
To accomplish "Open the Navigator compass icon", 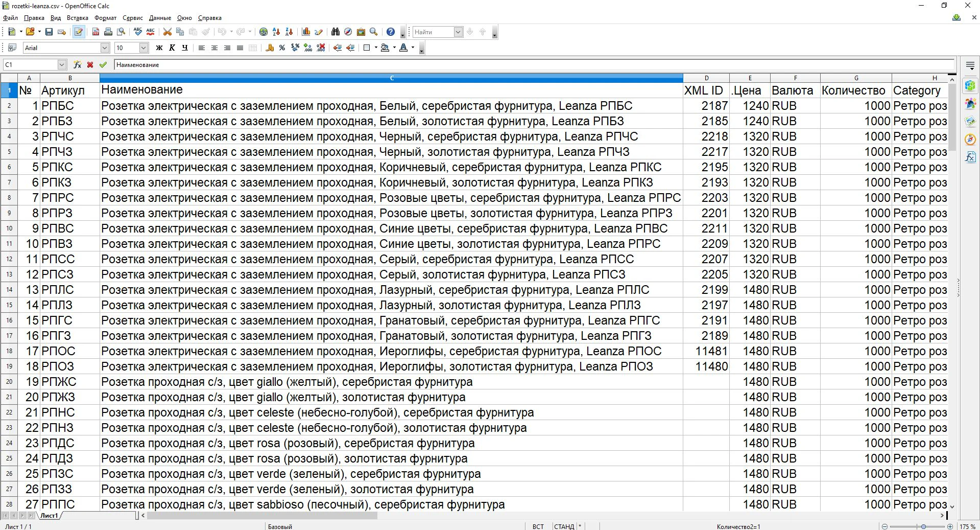I will 348,32.
